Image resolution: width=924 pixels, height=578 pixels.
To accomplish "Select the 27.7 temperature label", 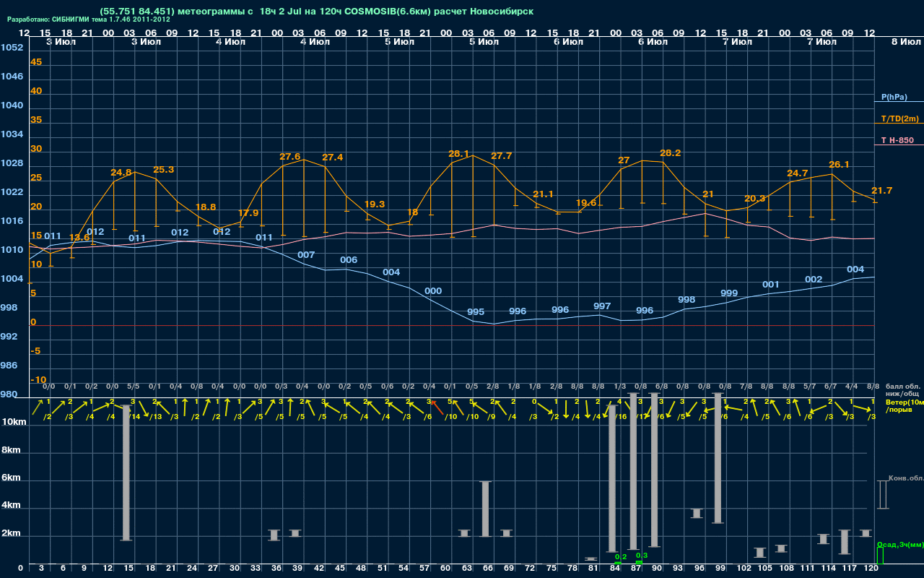I will point(501,155).
